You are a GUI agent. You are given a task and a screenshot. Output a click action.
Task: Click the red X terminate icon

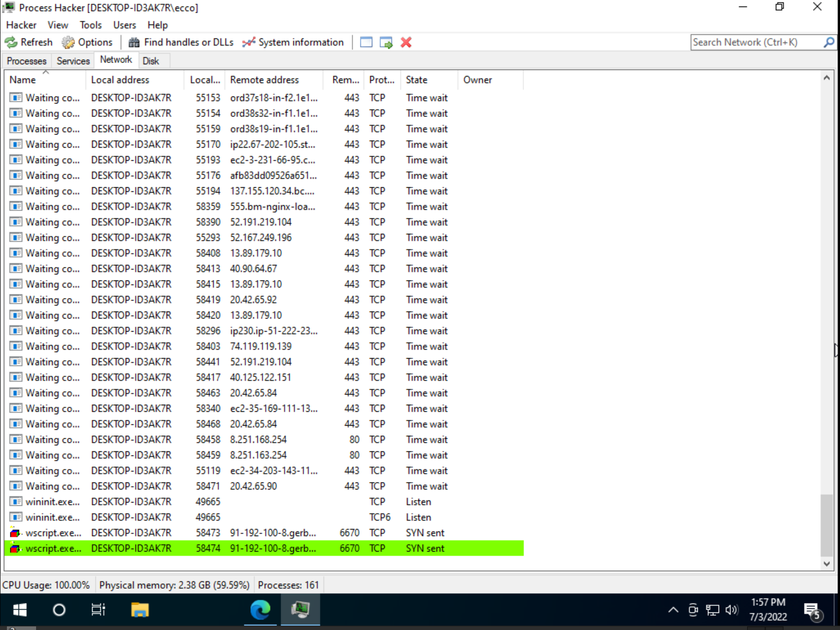pyautogui.click(x=406, y=43)
